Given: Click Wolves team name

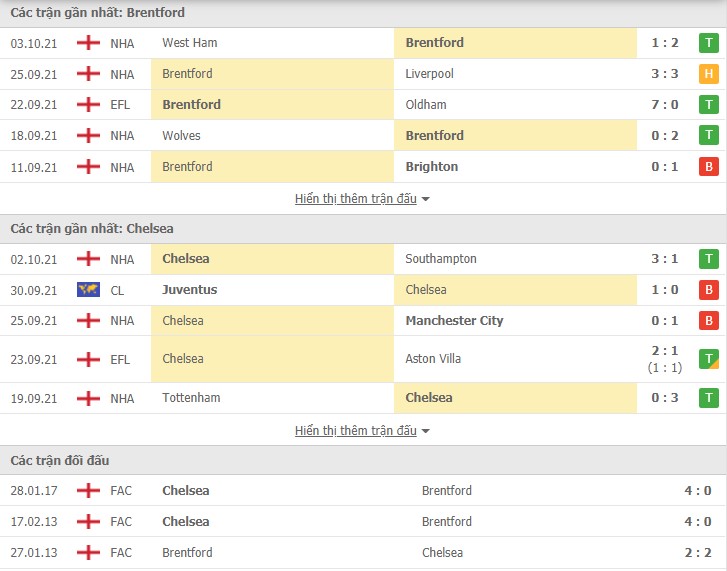Looking at the screenshot, I should pyautogui.click(x=181, y=136).
